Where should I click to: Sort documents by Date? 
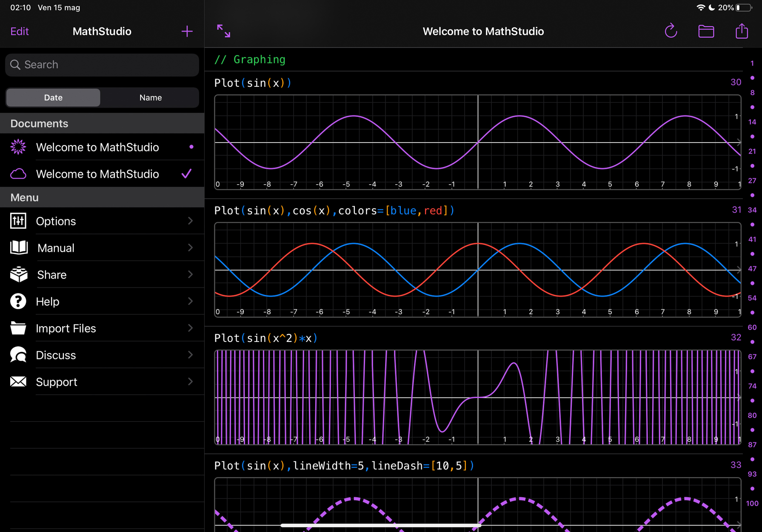pos(53,98)
